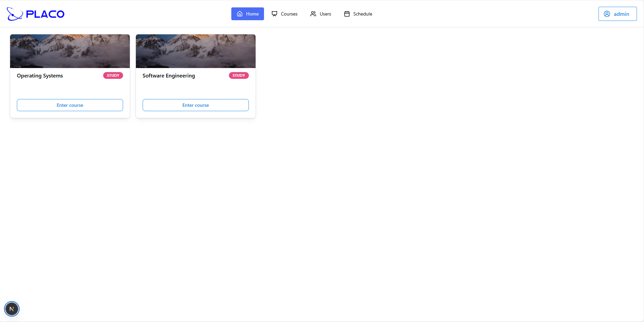This screenshot has height=322, width=644.
Task: Open the Next.js dev tools indicator
Action: [x=12, y=309]
